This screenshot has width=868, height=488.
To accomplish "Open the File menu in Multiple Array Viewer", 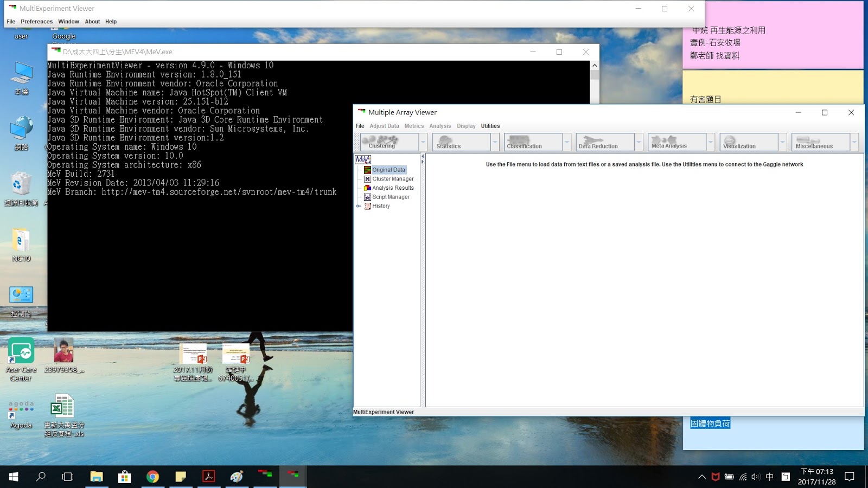I will 360,125.
